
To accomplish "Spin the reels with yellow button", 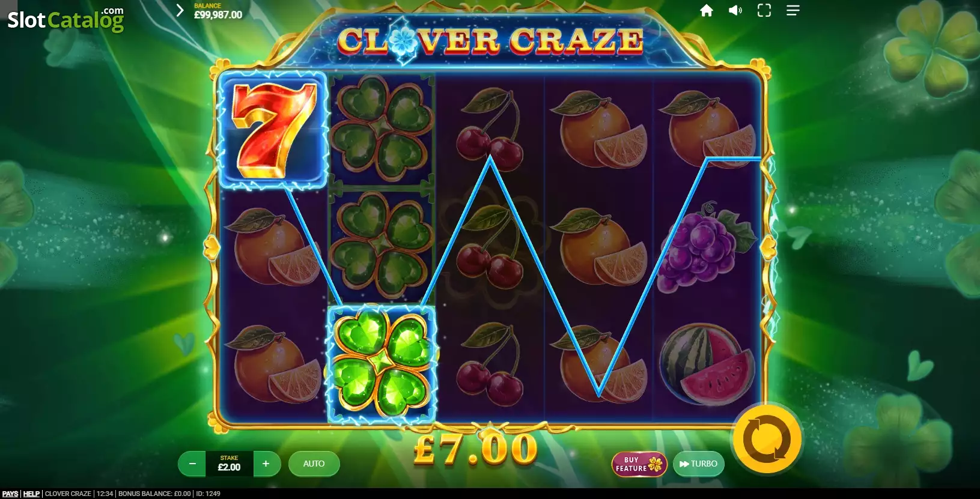I will tap(767, 439).
